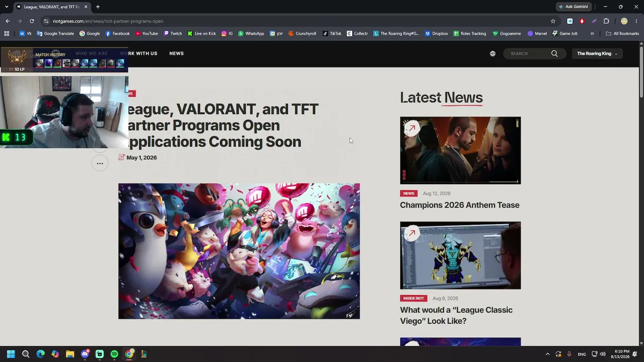Click the NEWS tag above Champions 2026
644x362 pixels.
409,194
